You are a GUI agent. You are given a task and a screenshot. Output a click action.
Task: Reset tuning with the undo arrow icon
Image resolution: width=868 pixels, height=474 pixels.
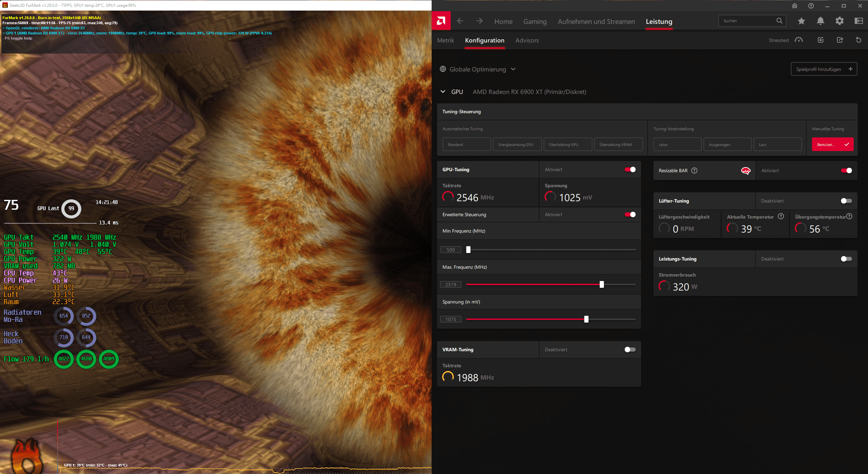[859, 40]
